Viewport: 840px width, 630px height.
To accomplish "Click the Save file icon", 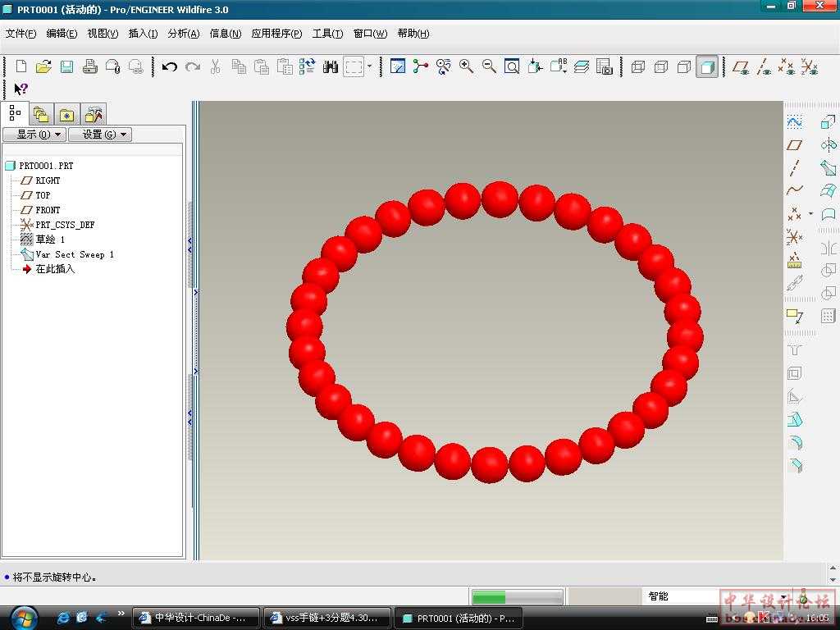I will (x=66, y=66).
